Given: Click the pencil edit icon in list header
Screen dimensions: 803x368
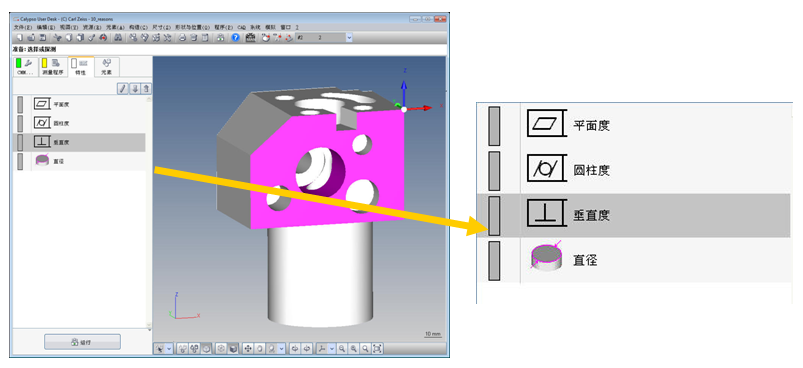Looking at the screenshot, I should 122,89.
